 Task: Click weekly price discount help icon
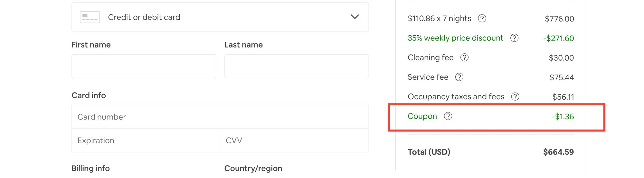pos(514,38)
